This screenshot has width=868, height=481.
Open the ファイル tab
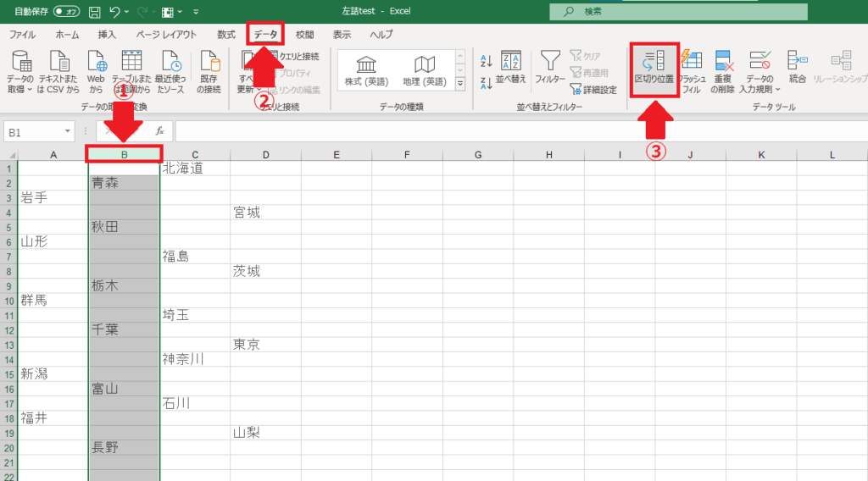click(22, 34)
